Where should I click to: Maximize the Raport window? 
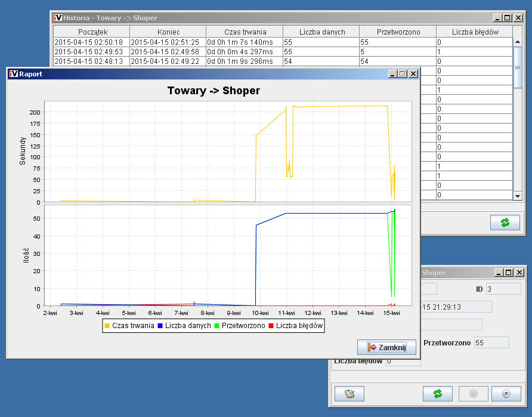(x=403, y=73)
